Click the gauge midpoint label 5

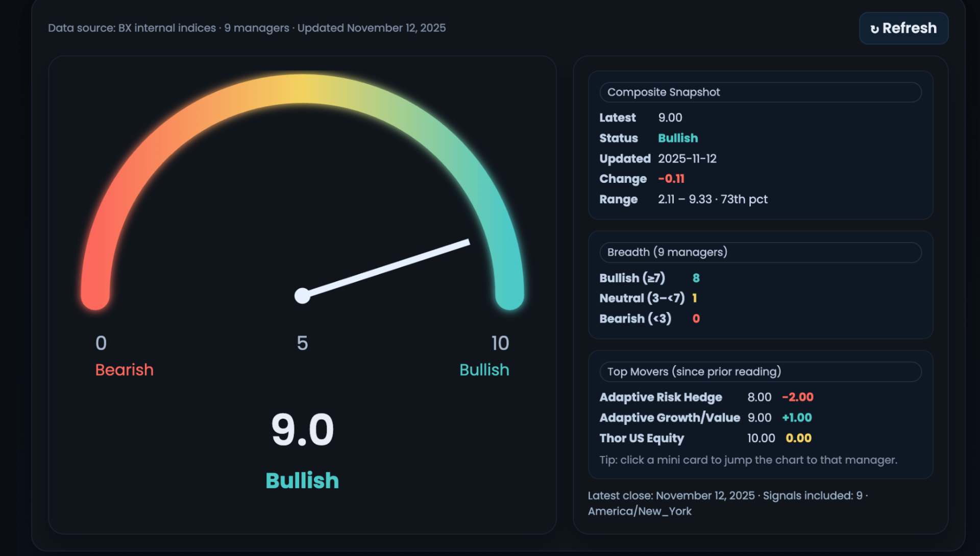pos(302,343)
